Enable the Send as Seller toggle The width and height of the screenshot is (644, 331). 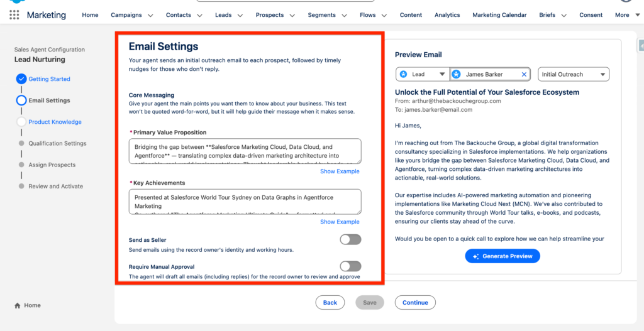click(350, 239)
